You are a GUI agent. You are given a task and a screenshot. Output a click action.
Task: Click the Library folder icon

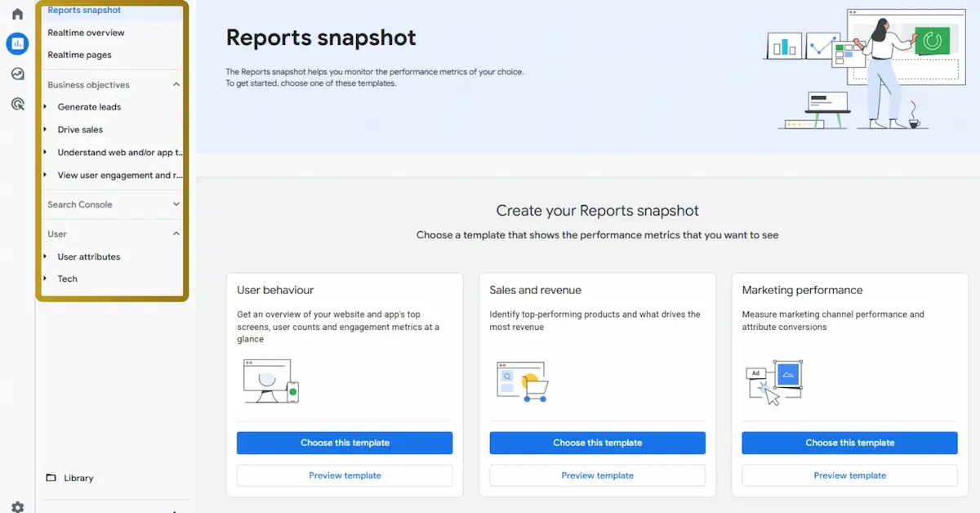pos(51,478)
